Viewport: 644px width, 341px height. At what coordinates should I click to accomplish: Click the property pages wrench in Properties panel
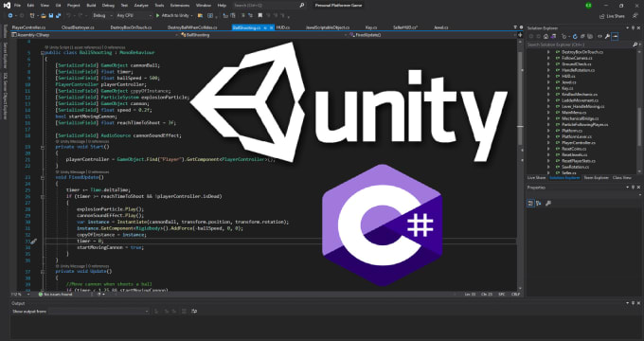[548, 203]
